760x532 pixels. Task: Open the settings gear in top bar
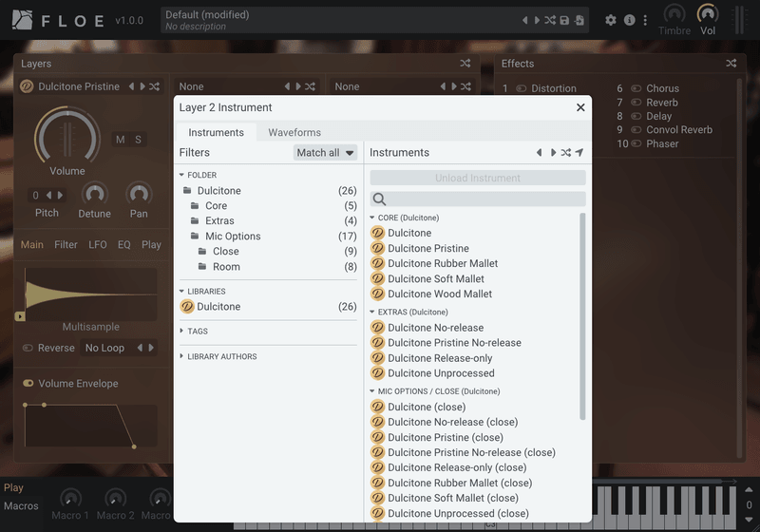[611, 20]
